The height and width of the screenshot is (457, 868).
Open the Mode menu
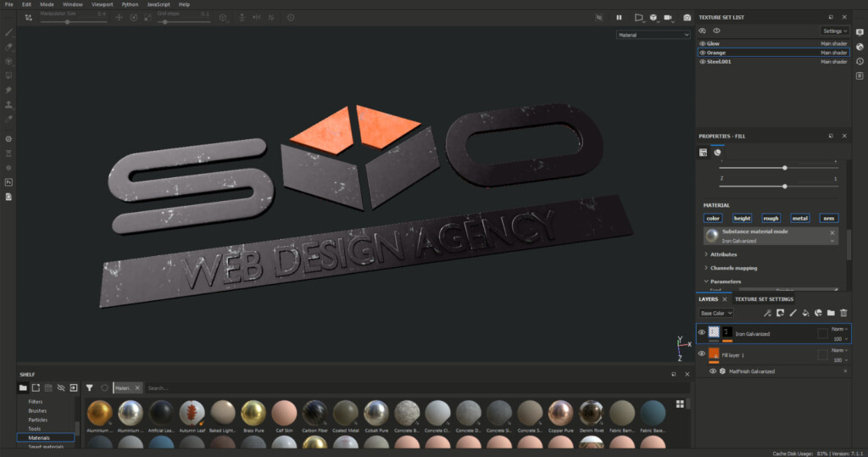point(47,4)
